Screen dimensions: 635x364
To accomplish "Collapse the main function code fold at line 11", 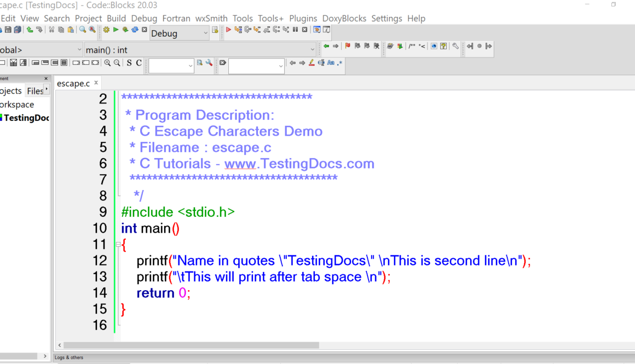I will coord(118,245).
